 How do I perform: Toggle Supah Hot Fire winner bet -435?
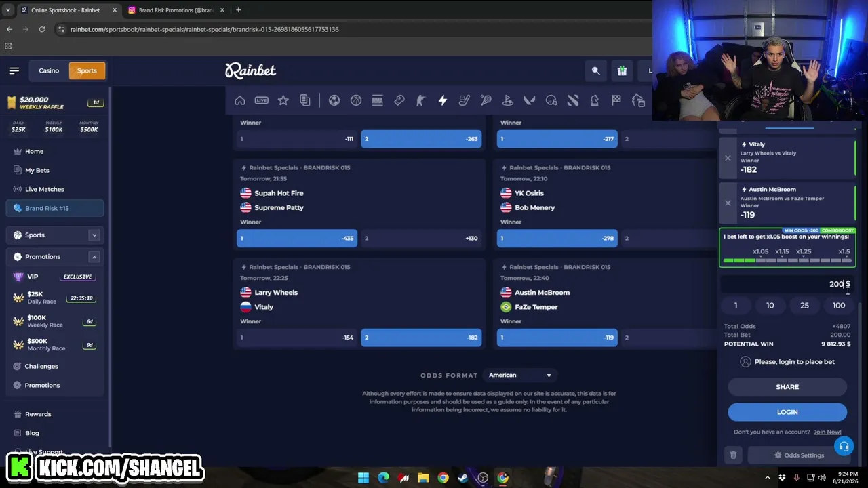coord(297,238)
